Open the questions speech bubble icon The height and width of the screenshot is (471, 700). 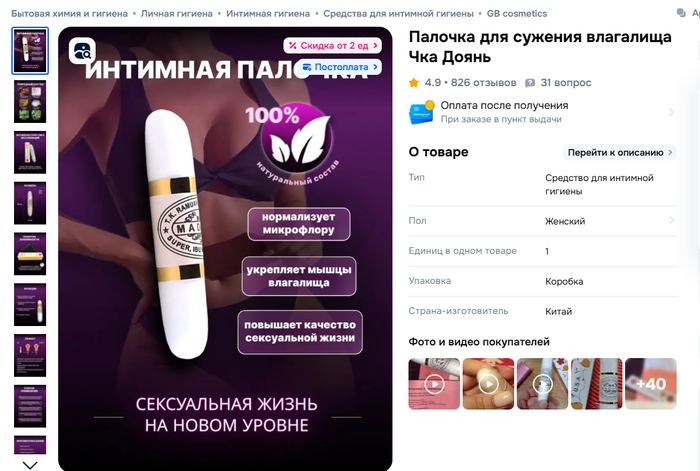530,83
